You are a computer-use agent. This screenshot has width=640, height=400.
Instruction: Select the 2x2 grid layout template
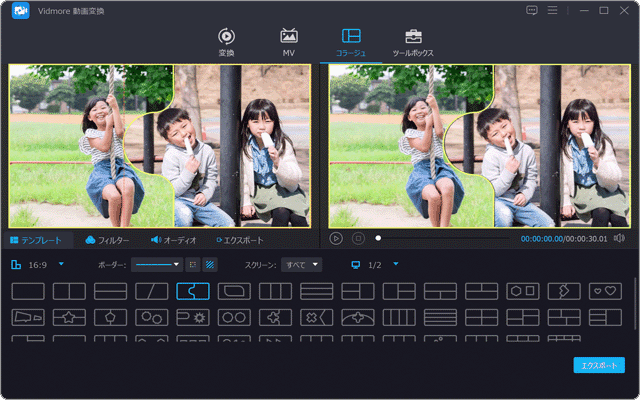[x=482, y=317]
